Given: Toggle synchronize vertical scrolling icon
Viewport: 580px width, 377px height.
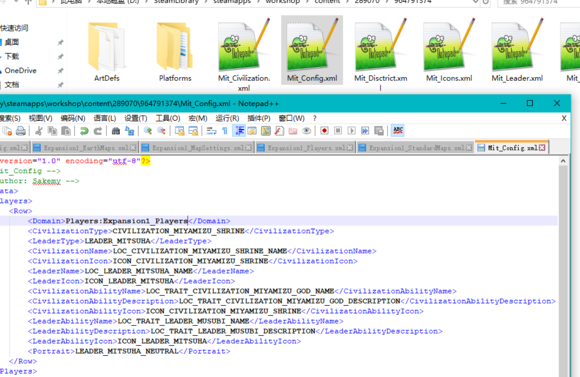Looking at the screenshot, I should [x=180, y=131].
